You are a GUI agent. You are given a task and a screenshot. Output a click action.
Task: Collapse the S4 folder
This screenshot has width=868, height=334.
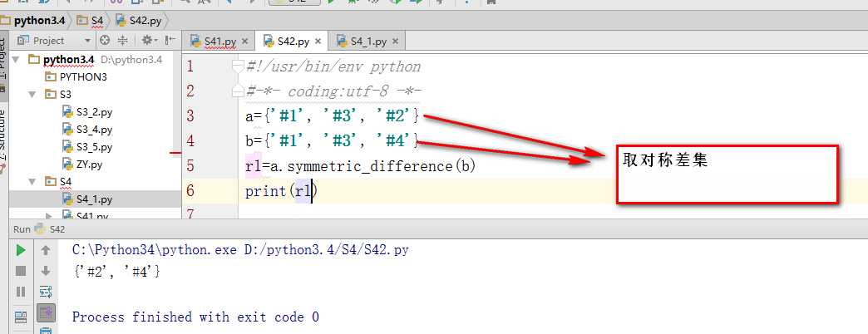click(x=32, y=181)
